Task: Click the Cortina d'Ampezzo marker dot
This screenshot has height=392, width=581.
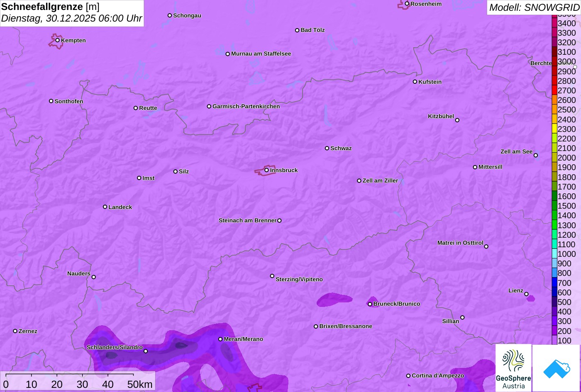Action: 408,376
